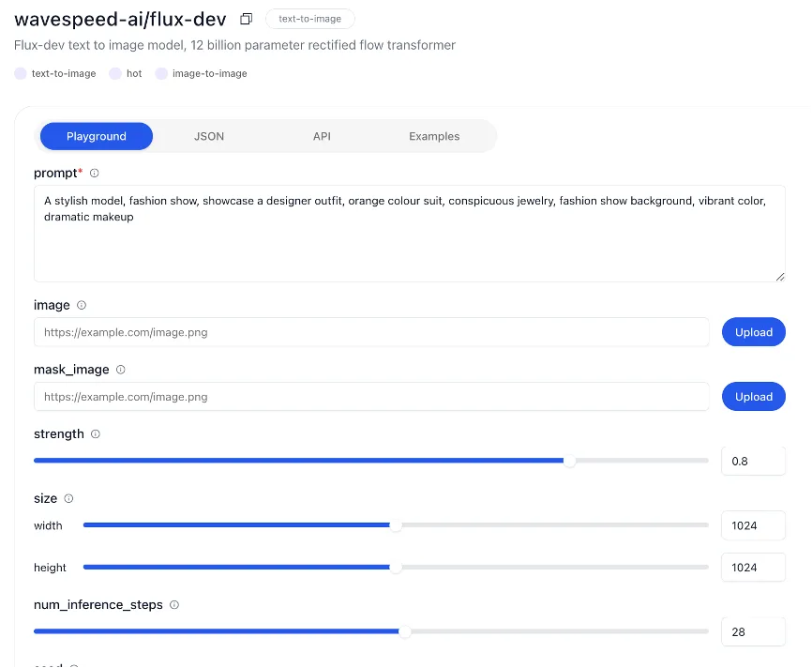Choose the image-to-image tag
Viewport: 812px width, 668px height.
(201, 73)
